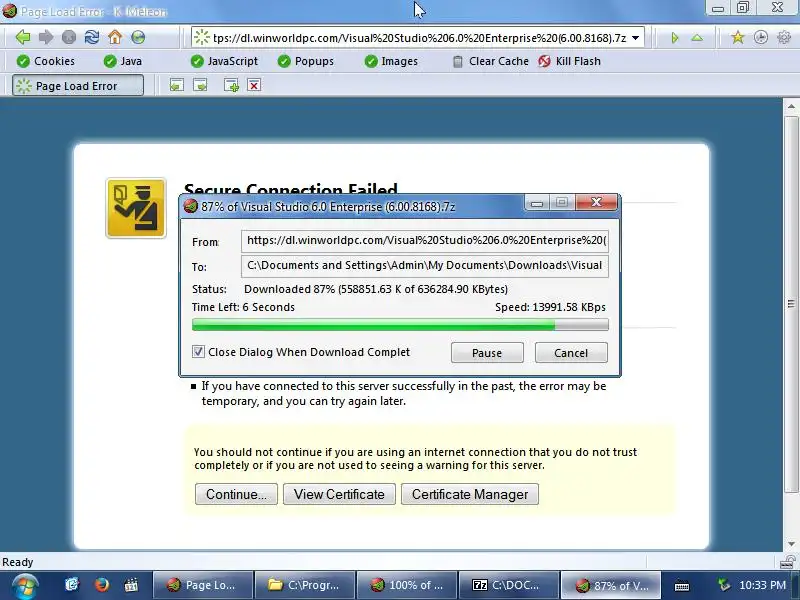Click the download To path field
Image resolution: width=800 pixels, height=600 pixels.
point(425,266)
